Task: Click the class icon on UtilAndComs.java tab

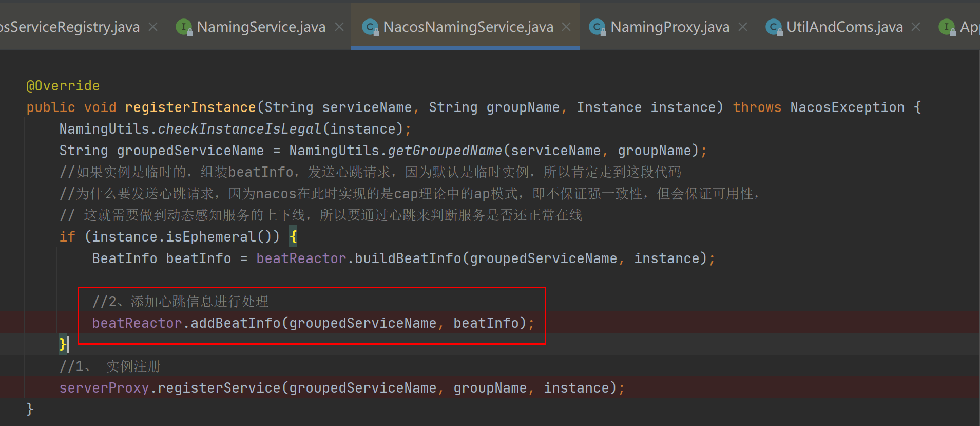Action: coord(774,27)
